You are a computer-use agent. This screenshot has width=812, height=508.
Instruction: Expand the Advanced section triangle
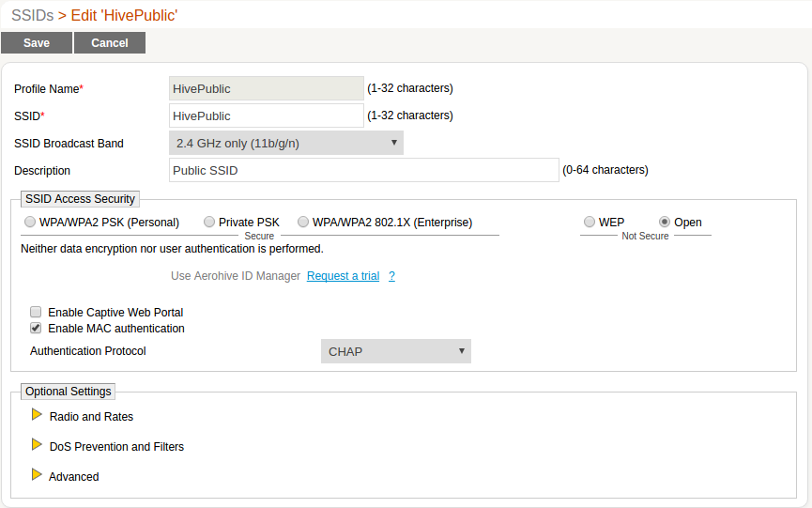37,475
